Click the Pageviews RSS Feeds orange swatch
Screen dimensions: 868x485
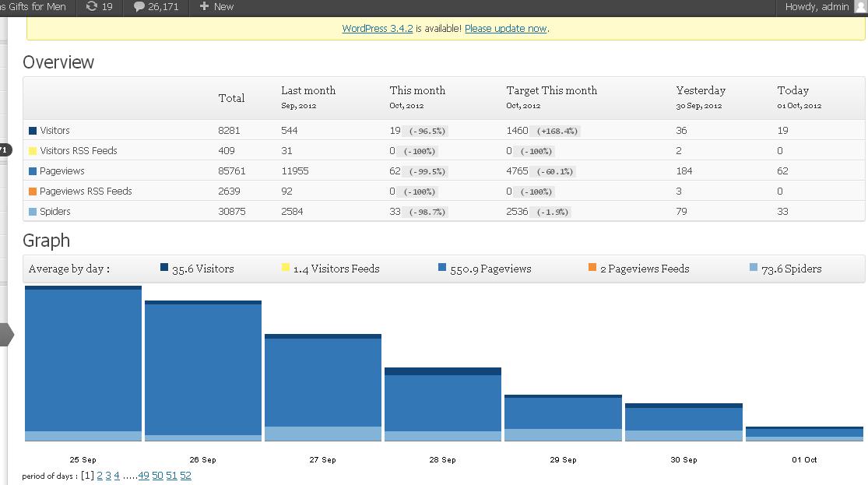[x=33, y=191]
